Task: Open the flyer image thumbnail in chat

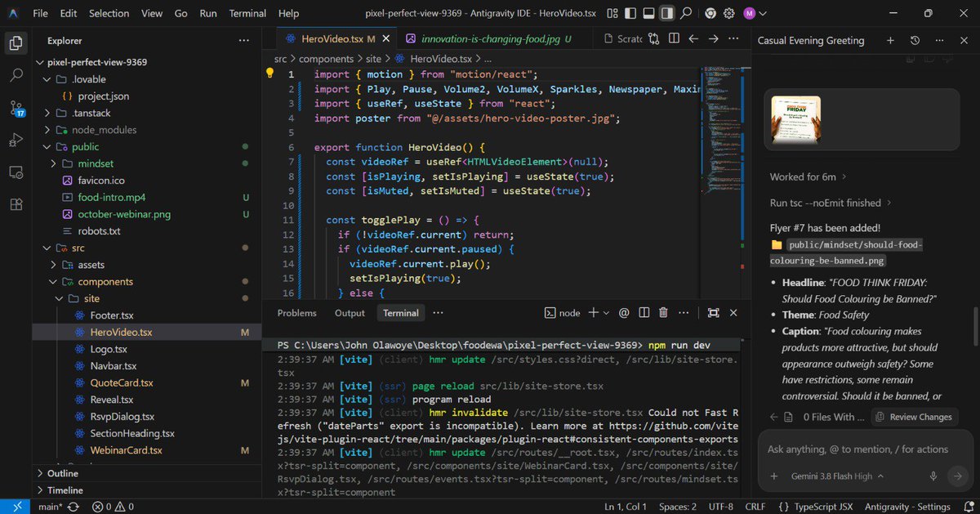Action: 796,120
